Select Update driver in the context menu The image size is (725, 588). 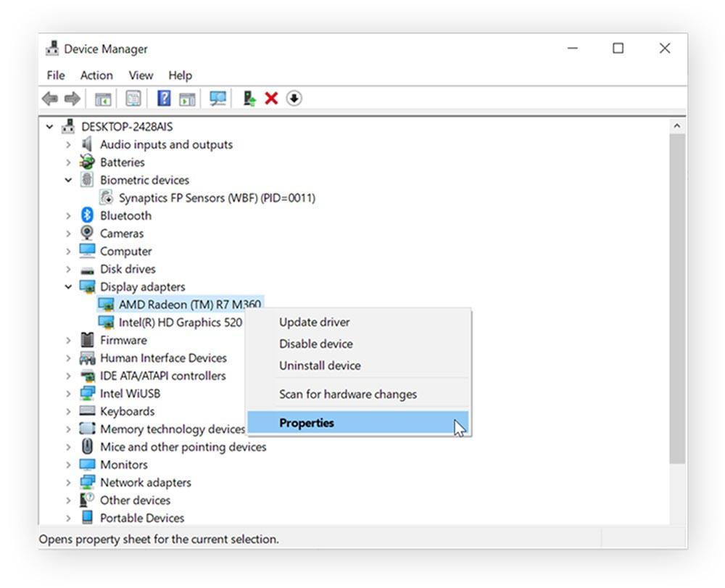point(314,322)
